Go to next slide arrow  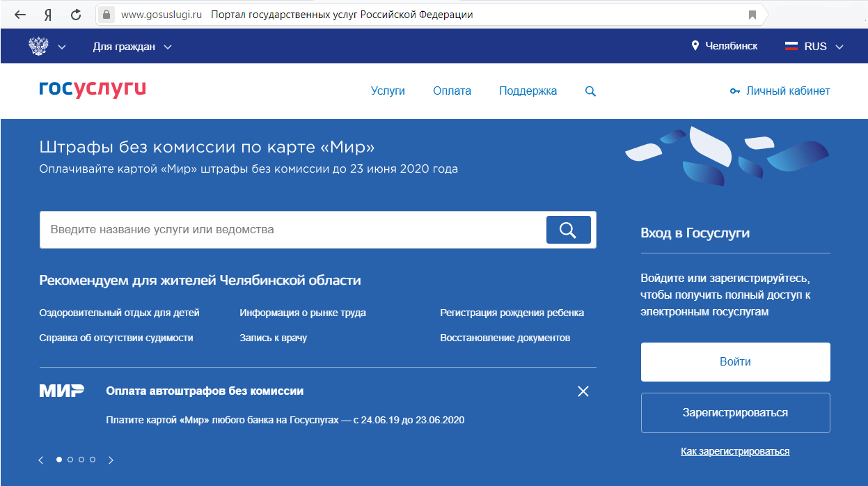click(111, 460)
